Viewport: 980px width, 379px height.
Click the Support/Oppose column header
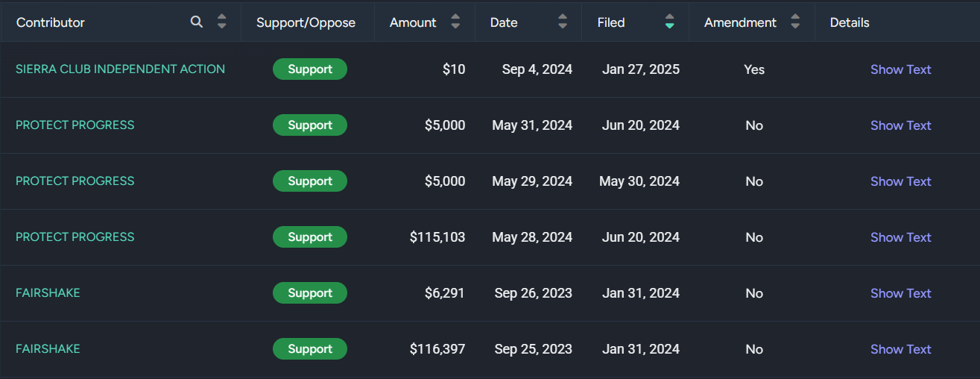click(x=306, y=22)
